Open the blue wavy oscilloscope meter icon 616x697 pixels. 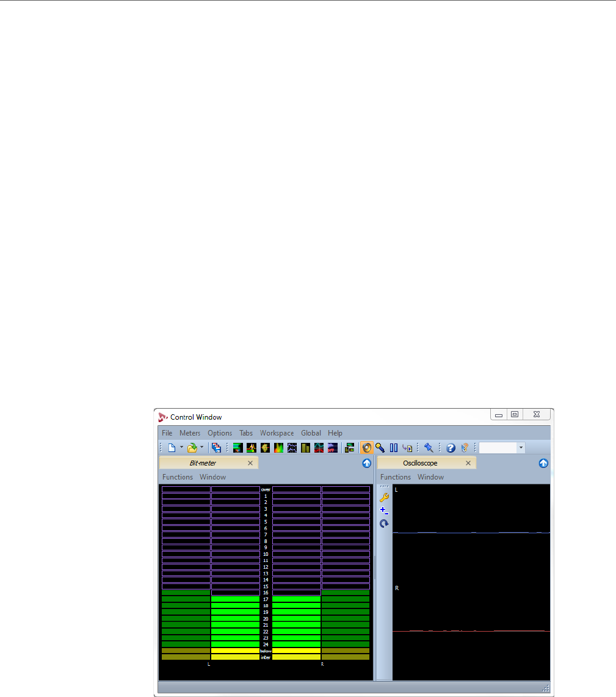coord(292,448)
